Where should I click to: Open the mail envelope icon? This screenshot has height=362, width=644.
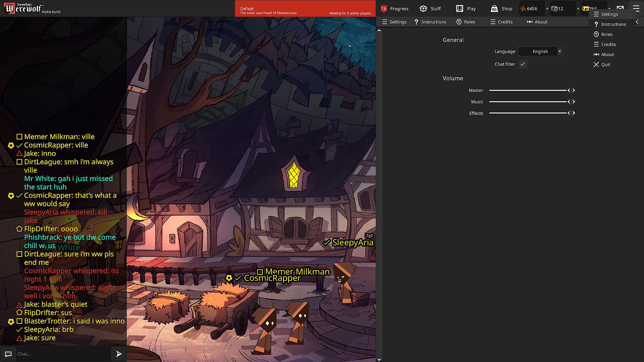[x=620, y=8]
